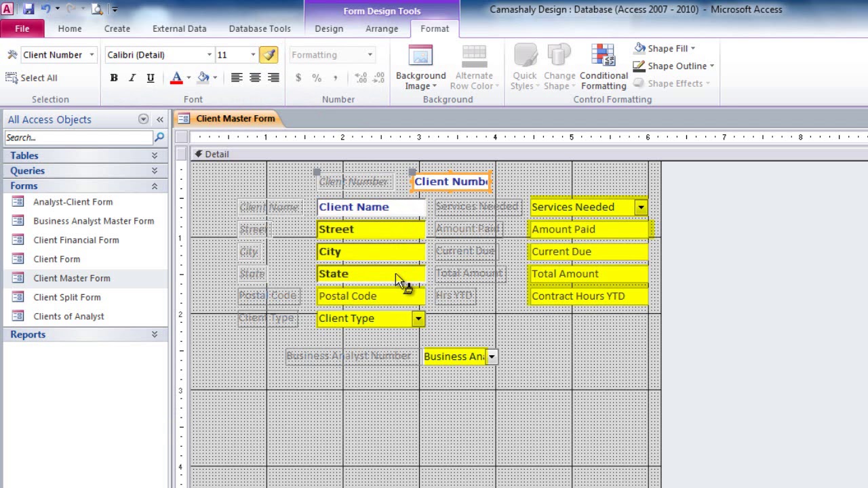
Task: Open Shape Fill options
Action: (x=665, y=48)
